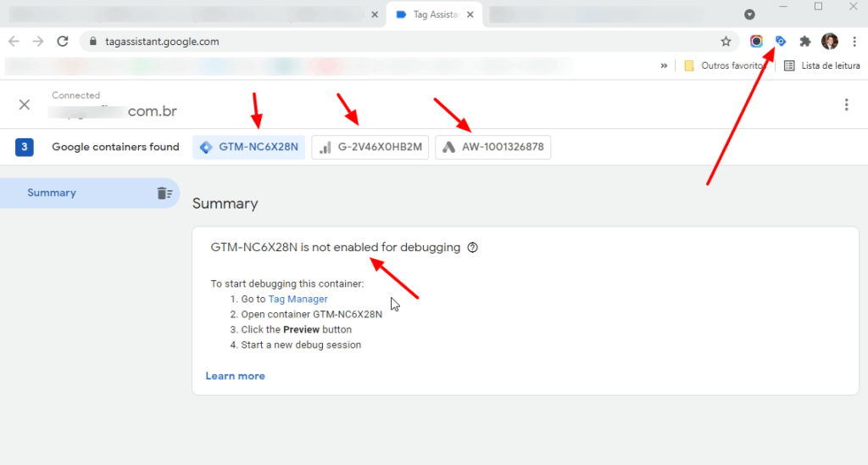Screen dimensions: 868x465
Task: Click the containers found count badge
Action: click(25, 147)
